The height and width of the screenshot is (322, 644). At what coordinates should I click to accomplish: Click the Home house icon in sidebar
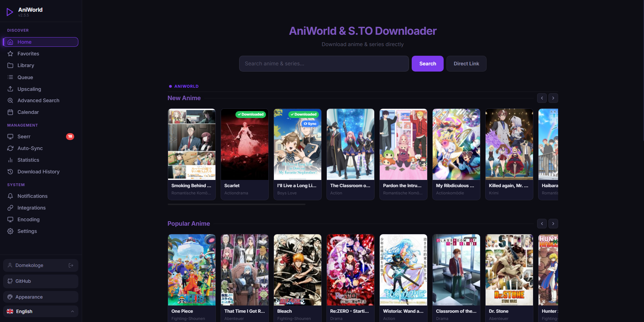click(x=10, y=42)
